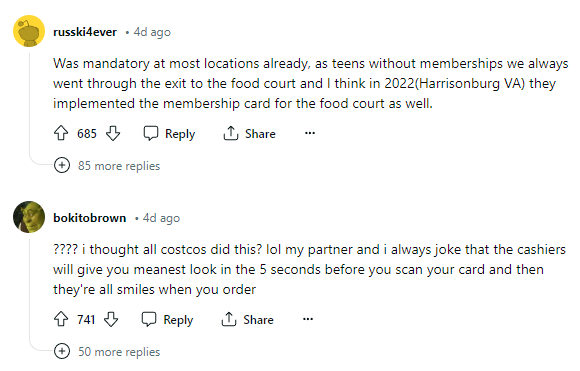Viewport: 580px width, 371px height.
Task: Expand 85 more replies
Action: pyautogui.click(x=107, y=165)
